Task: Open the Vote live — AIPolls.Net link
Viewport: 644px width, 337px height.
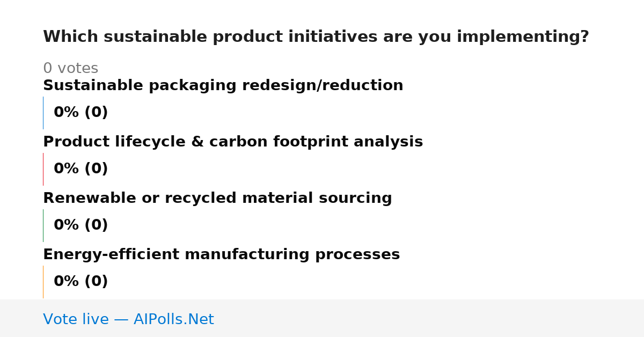Action: [x=128, y=320]
